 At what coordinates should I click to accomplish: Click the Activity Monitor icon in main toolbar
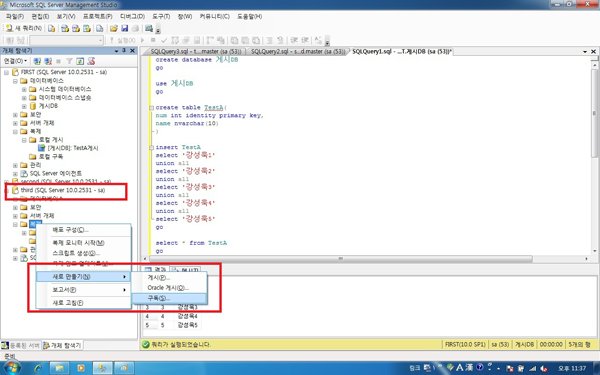[x=149, y=28]
